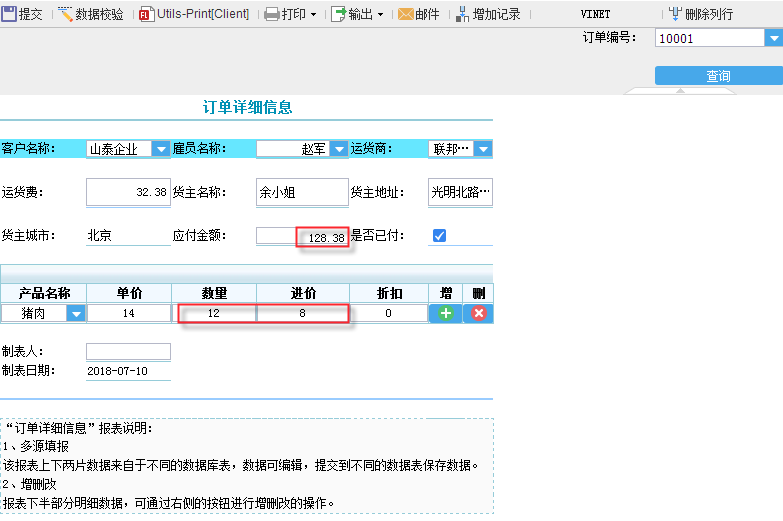Click the 货主名称 field 余小姐
The width and height of the screenshot is (783, 521).
302,192
